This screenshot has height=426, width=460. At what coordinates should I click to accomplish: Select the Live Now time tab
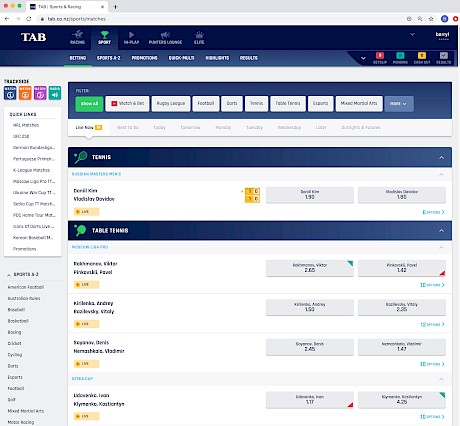88,127
